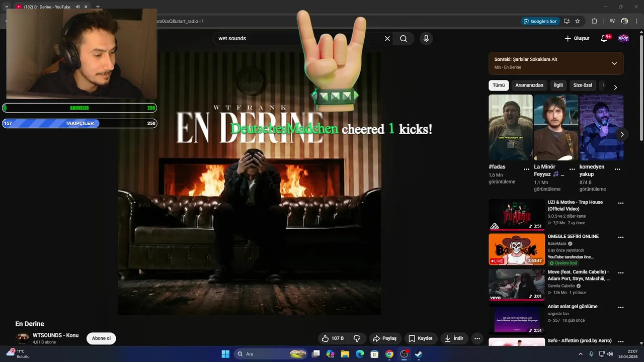Dislike the video
The height and width of the screenshot is (362, 644).
(x=357, y=338)
